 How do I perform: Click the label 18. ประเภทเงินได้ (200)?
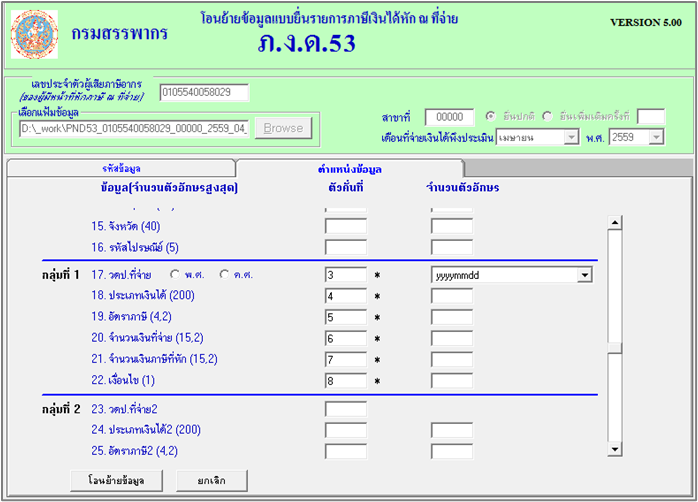pos(143,296)
